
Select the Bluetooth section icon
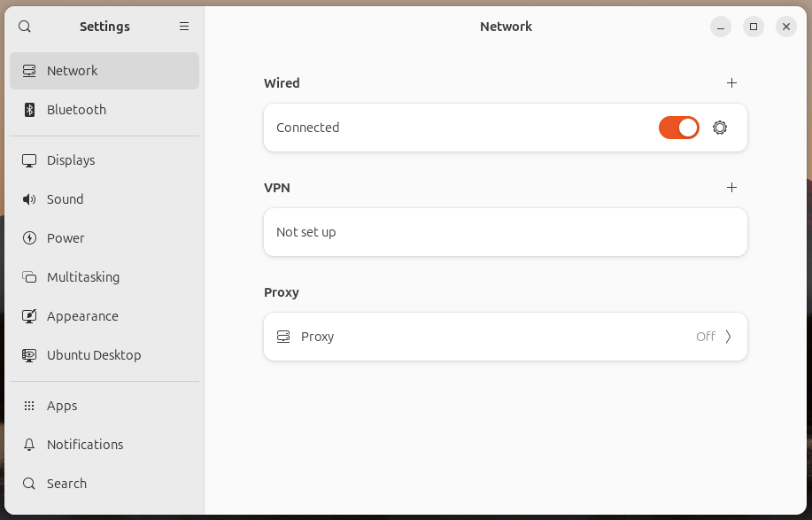pyautogui.click(x=28, y=110)
